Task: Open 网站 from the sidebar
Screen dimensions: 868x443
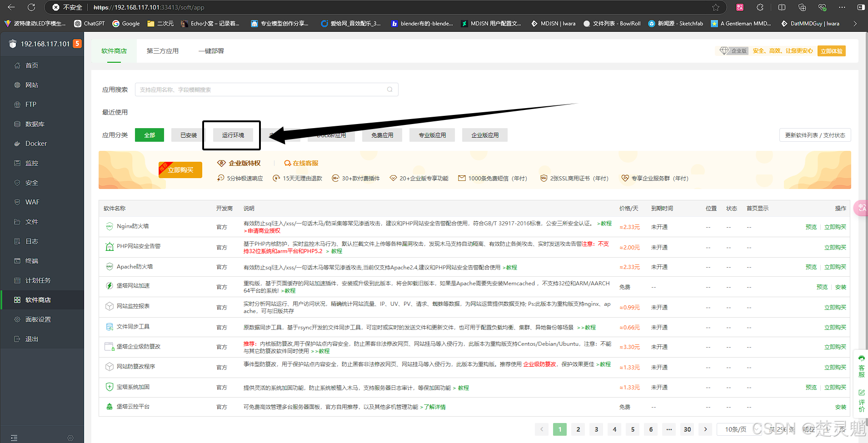Action: (32, 85)
